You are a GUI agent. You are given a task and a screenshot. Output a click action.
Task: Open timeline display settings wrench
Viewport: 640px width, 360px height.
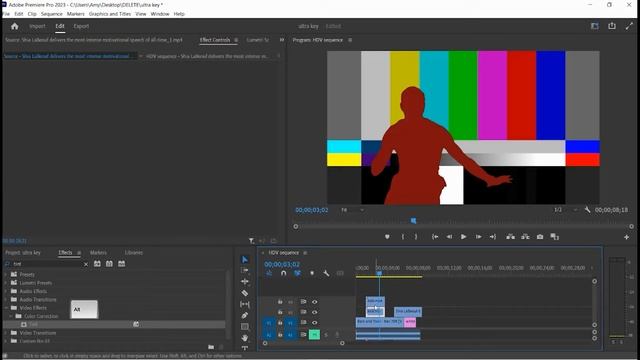[326, 273]
